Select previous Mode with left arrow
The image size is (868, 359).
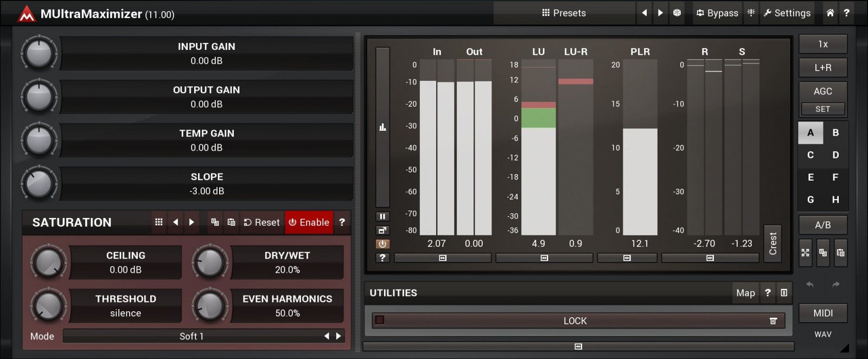327,336
